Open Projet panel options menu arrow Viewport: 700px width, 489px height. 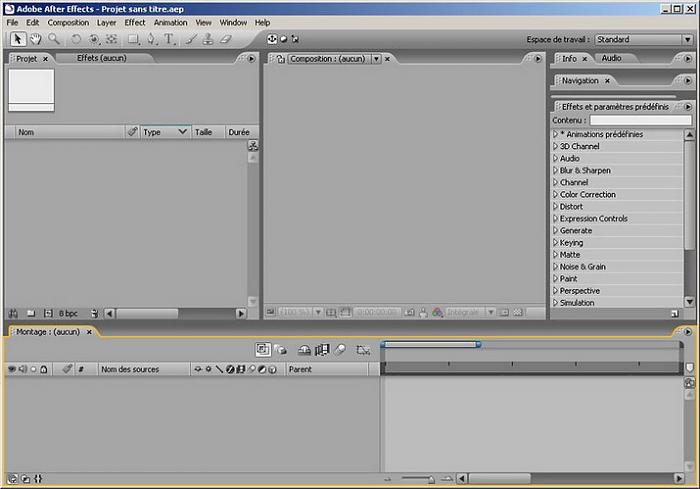pyautogui.click(x=251, y=59)
